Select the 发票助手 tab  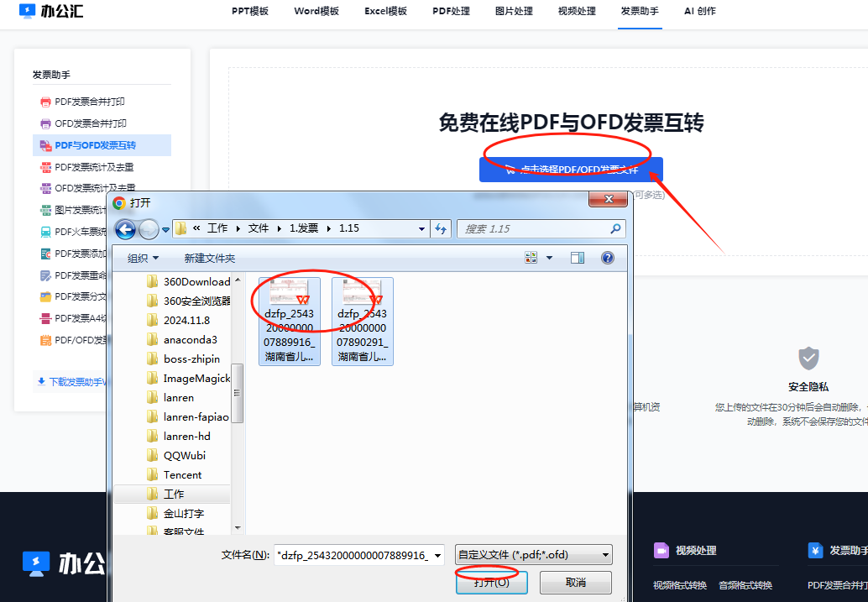pyautogui.click(x=640, y=11)
